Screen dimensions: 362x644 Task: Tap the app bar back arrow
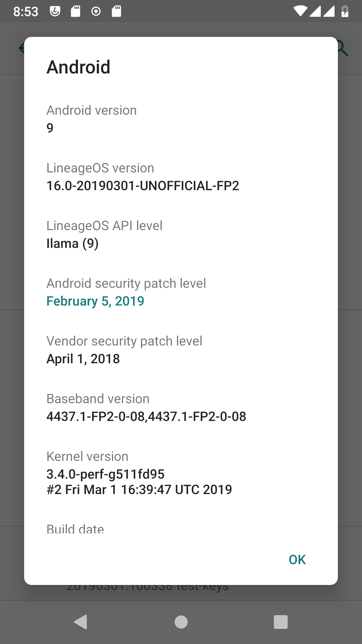coord(21,48)
